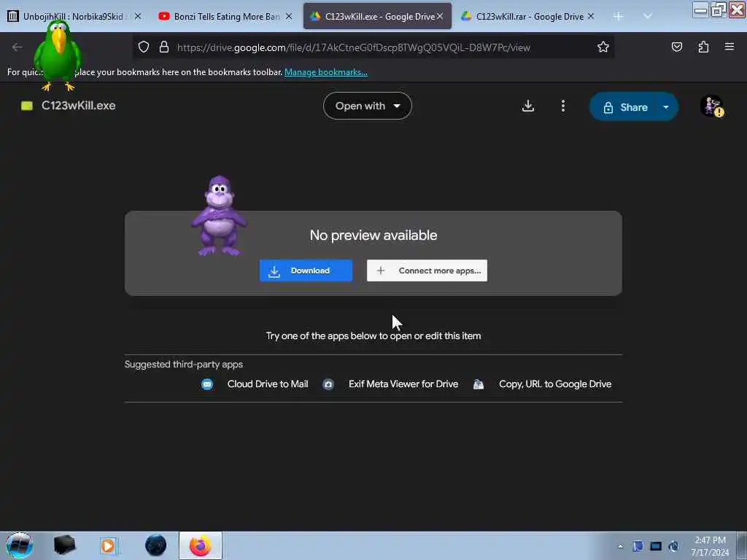Close the C123wKill.exe tab

pyautogui.click(x=440, y=16)
